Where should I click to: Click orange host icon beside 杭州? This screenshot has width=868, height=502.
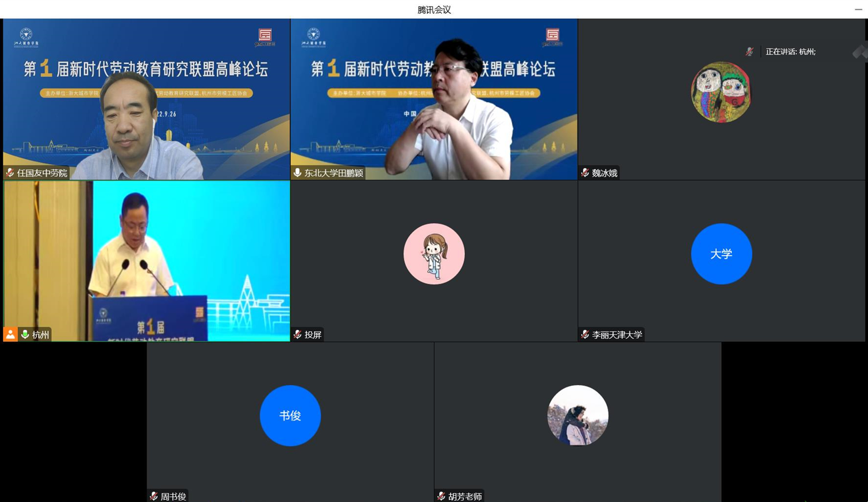10,335
